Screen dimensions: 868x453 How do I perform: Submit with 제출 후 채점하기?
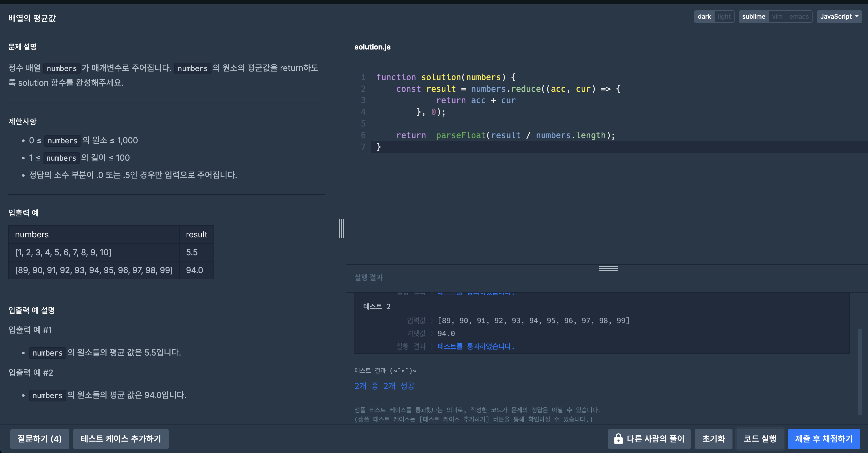point(823,438)
